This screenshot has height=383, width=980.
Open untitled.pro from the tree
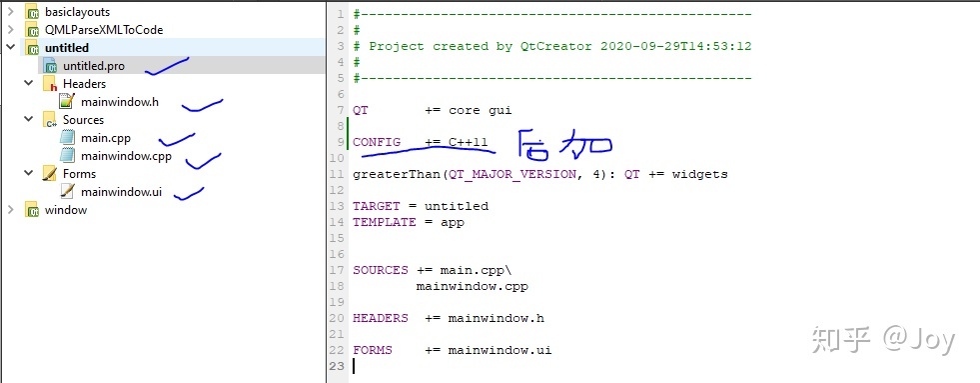tap(94, 66)
